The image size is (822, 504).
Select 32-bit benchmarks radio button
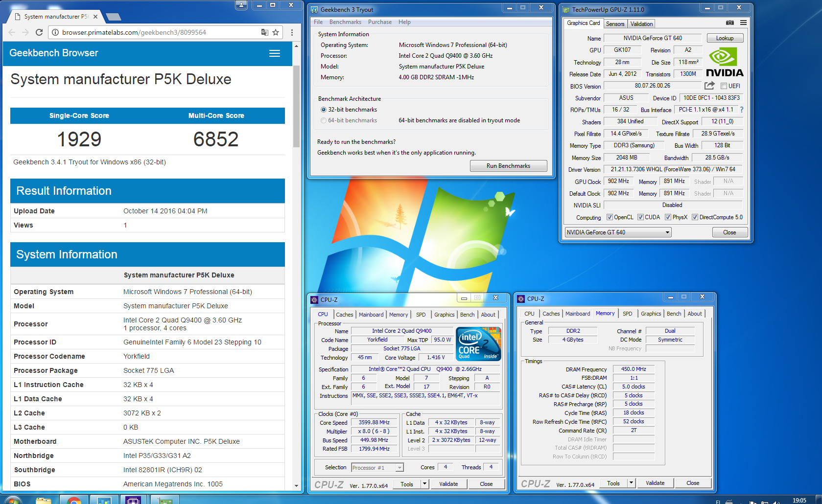point(324,110)
